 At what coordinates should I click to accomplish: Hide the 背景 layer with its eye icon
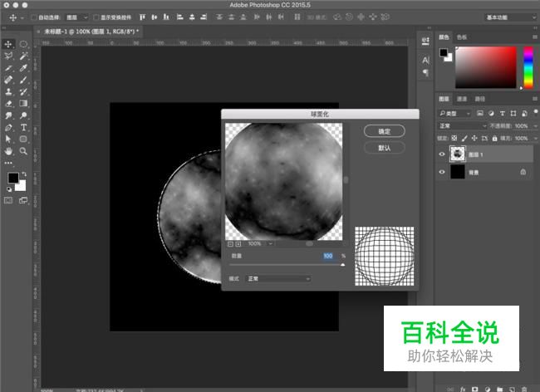coord(442,172)
